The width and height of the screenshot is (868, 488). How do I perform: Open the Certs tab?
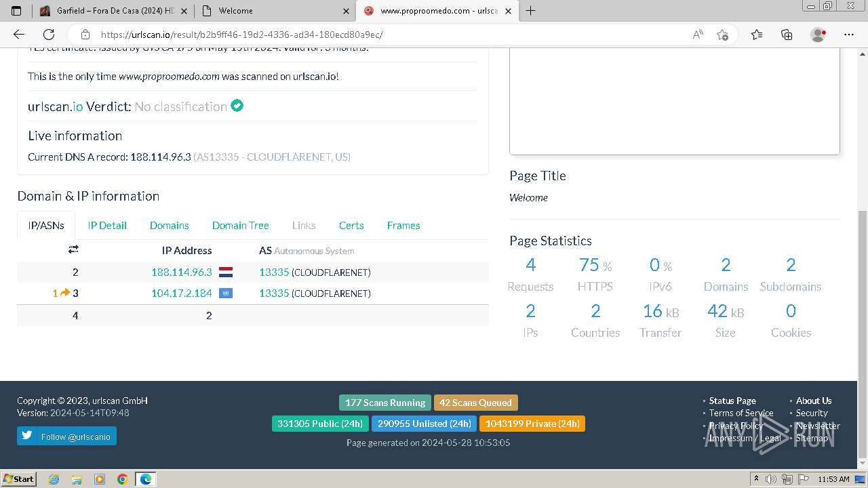pos(351,226)
